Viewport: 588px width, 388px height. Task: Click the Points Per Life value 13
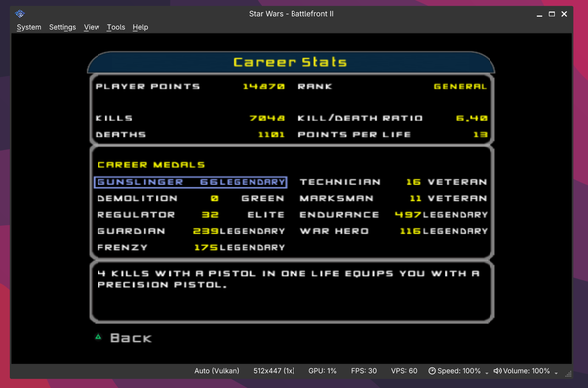click(480, 135)
